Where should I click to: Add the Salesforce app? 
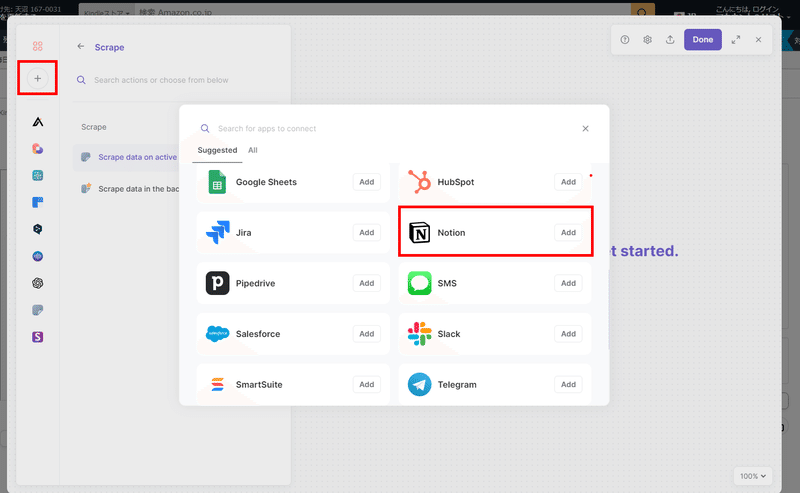366,334
